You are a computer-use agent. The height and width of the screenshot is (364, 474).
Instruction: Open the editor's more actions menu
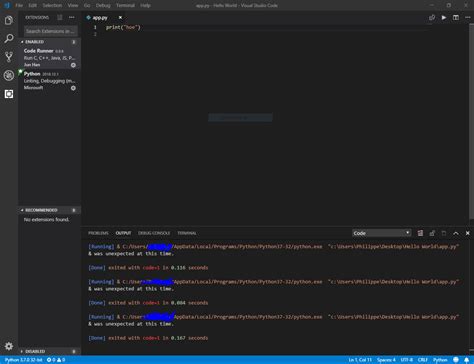pos(468,17)
